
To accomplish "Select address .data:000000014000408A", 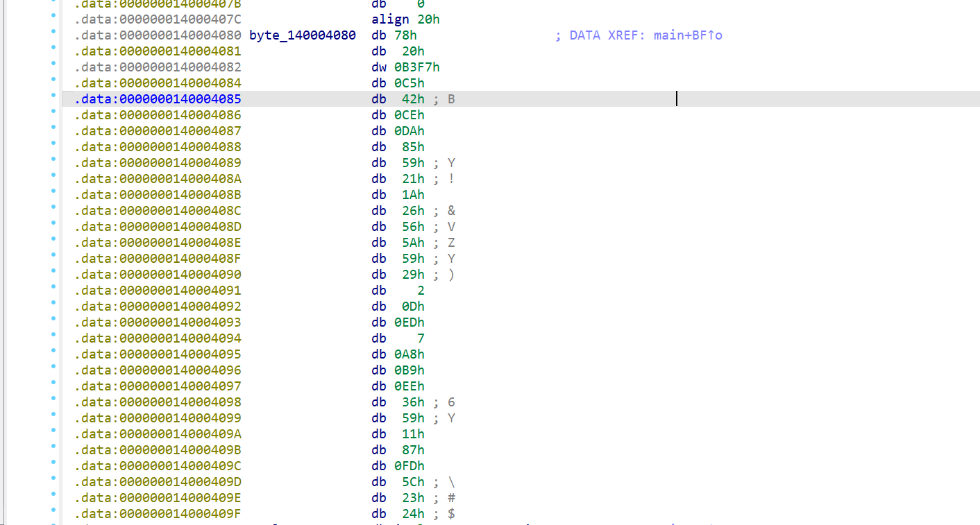I will 158,179.
